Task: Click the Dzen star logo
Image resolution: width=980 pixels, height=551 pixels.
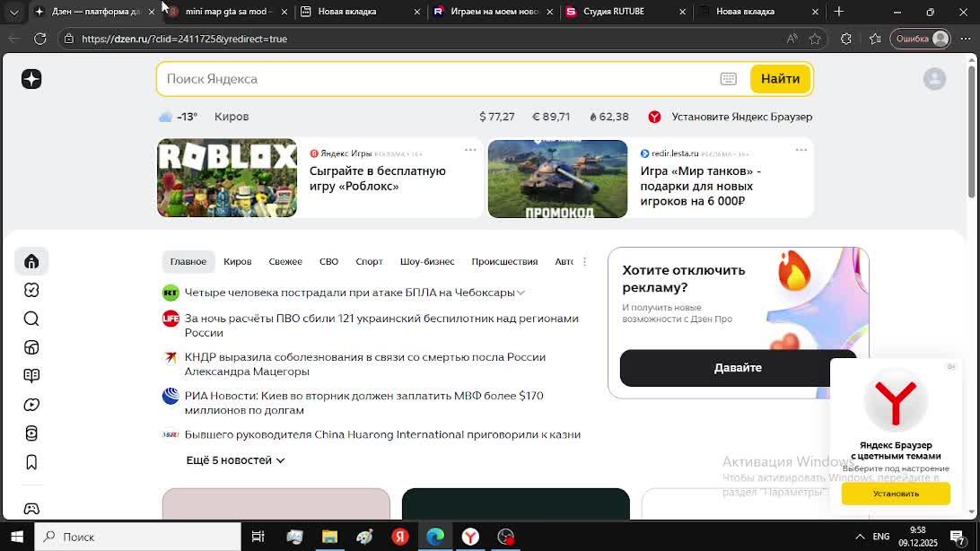Action: [x=31, y=79]
